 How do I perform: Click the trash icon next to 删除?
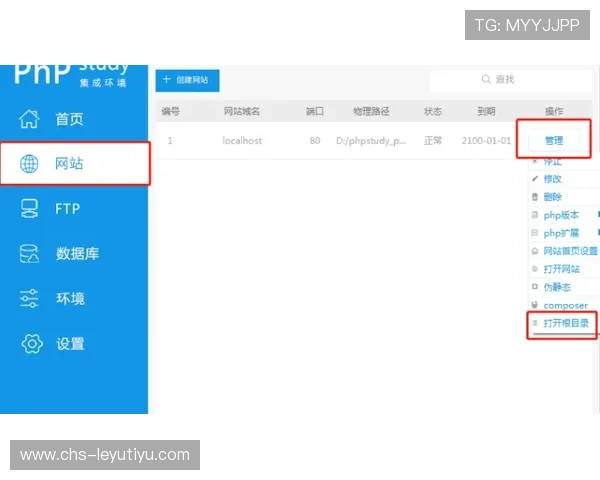click(535, 197)
